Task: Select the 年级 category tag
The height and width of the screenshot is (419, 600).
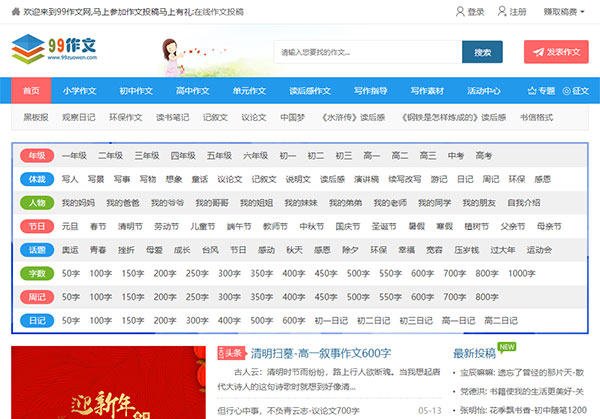Action: (37, 156)
